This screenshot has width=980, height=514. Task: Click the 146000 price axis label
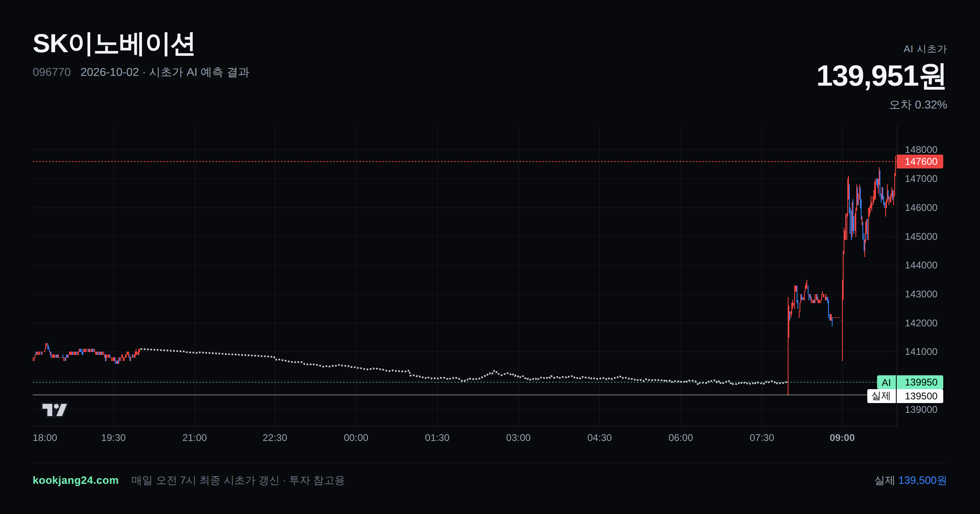(x=921, y=208)
